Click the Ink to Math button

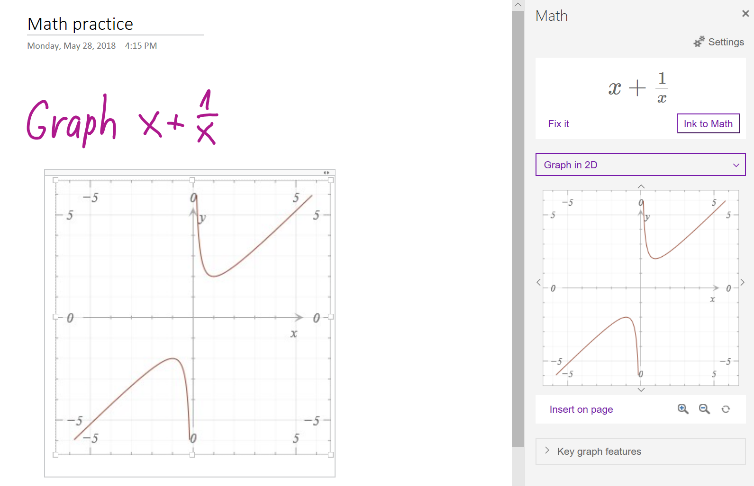pos(708,124)
